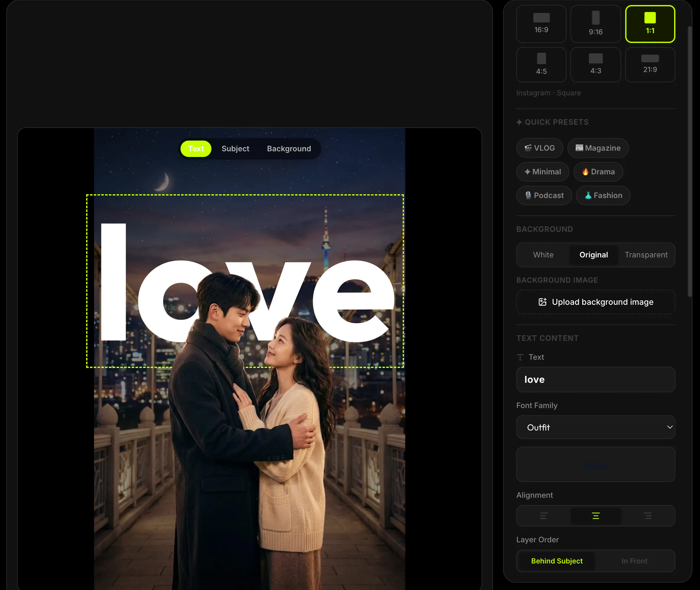Select the 1:1 square aspect ratio

tap(650, 24)
